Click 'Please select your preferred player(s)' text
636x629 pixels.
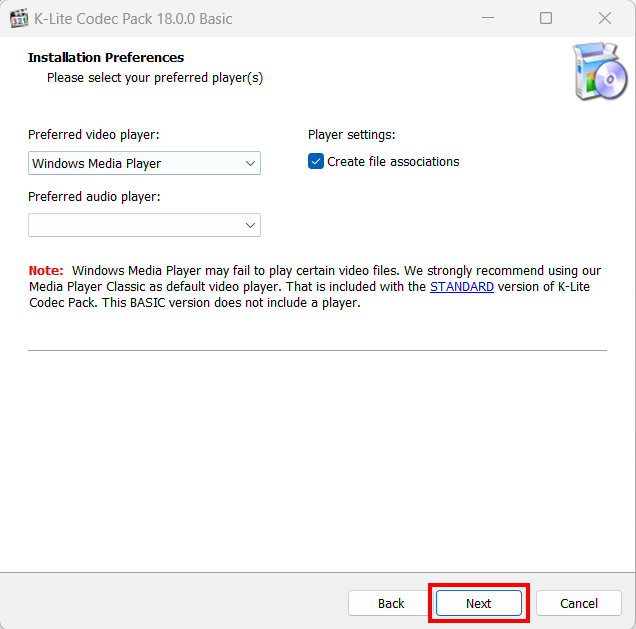(x=155, y=78)
